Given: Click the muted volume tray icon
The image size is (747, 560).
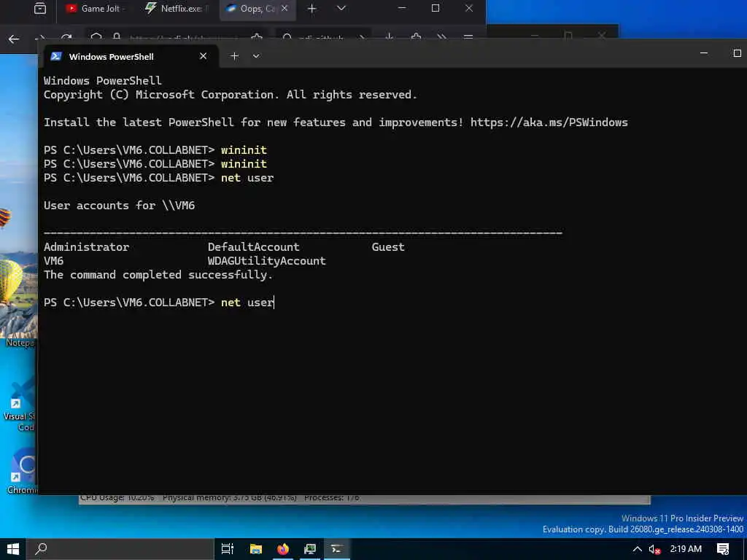Looking at the screenshot, I should 654,549.
